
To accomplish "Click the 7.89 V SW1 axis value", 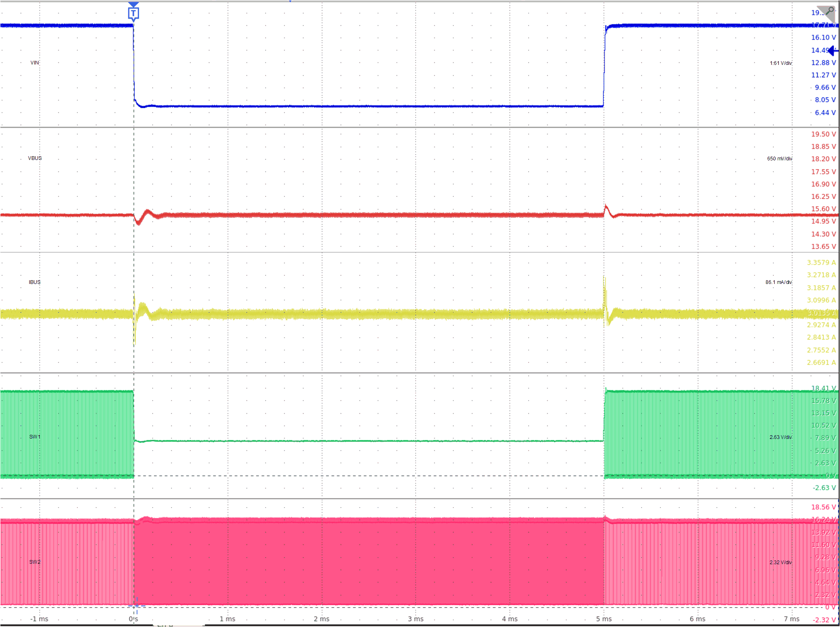I will pos(825,438).
